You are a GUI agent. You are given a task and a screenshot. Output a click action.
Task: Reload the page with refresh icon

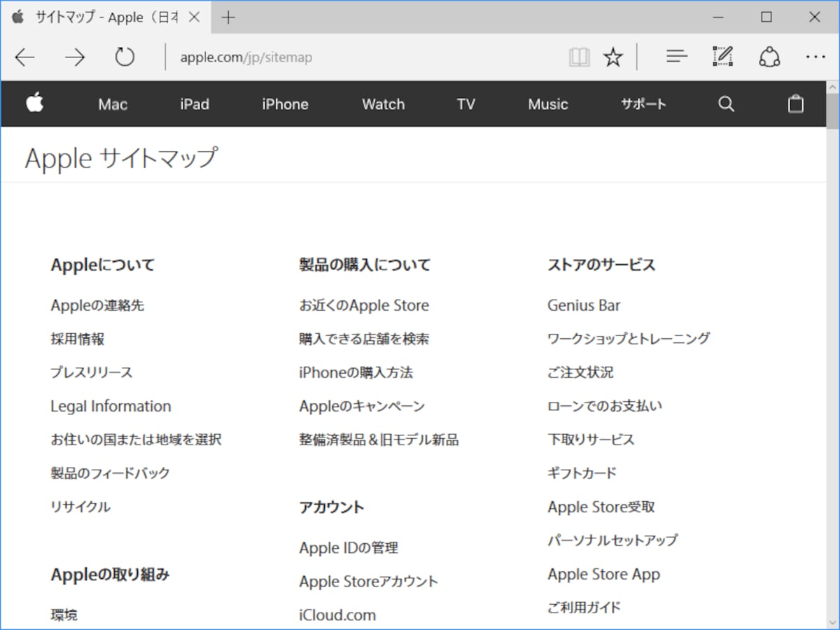(125, 57)
